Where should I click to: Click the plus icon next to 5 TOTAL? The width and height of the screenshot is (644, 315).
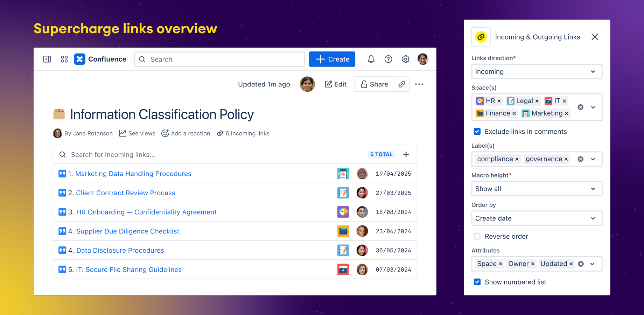(406, 154)
